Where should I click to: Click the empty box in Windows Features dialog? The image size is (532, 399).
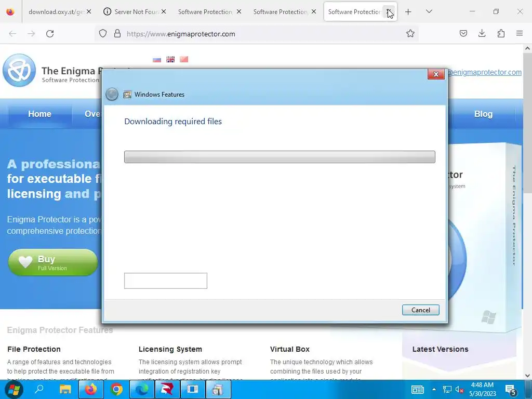pyautogui.click(x=166, y=281)
